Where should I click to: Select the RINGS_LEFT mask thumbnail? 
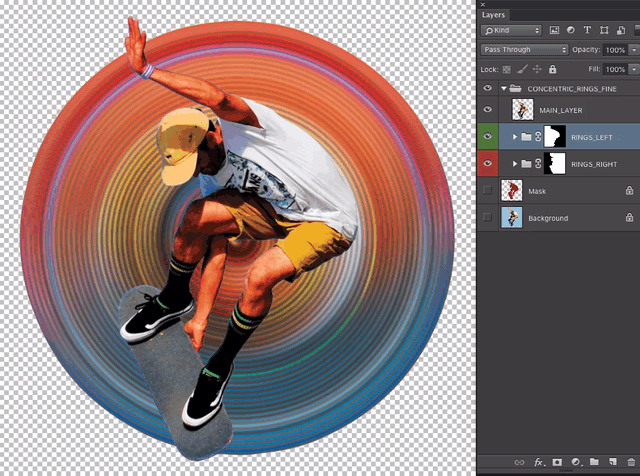pos(555,136)
